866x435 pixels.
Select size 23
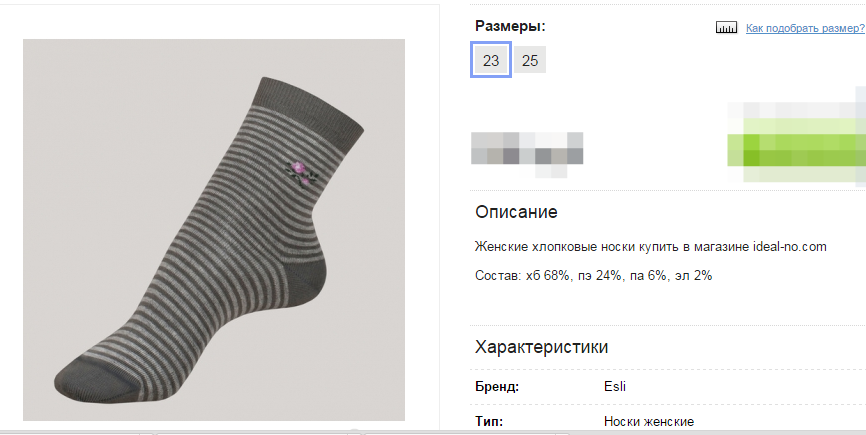point(491,60)
